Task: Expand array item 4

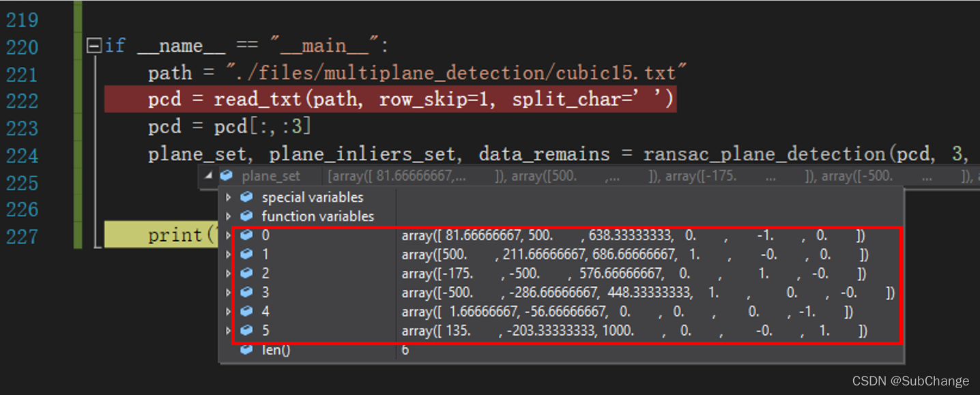Action: (229, 312)
